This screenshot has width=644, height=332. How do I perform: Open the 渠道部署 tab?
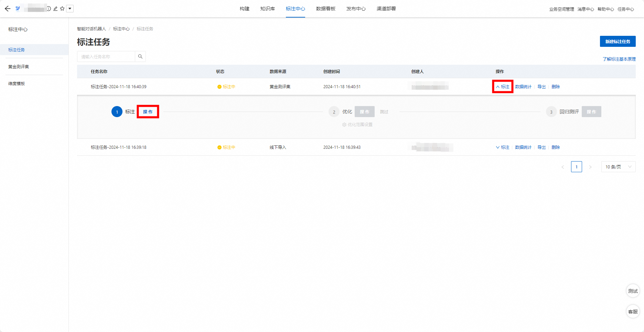coord(386,9)
